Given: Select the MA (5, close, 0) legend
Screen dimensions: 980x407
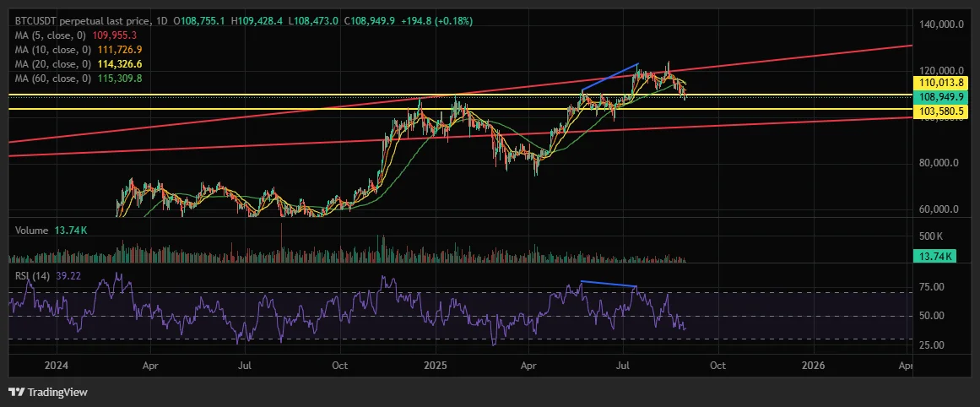Looking at the screenshot, I should (51, 35).
